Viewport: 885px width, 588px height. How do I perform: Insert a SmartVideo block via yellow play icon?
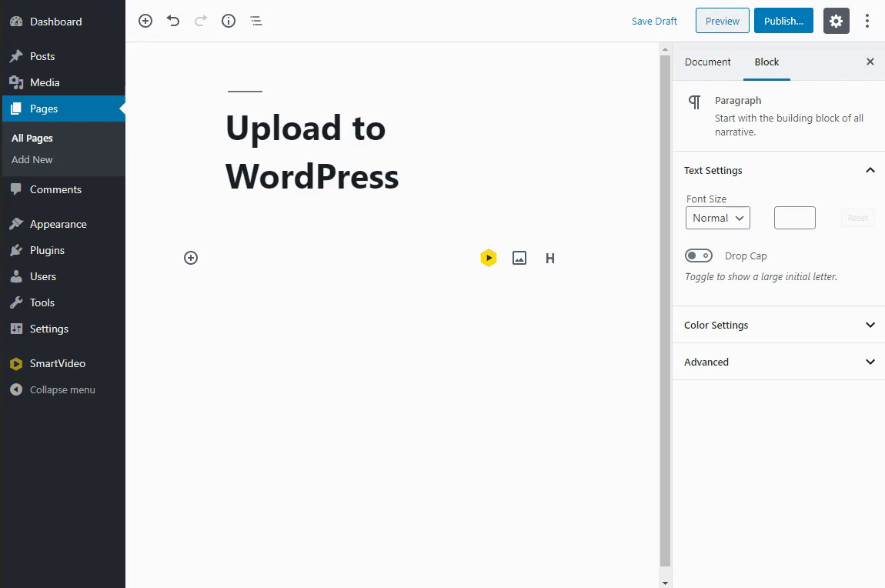pyautogui.click(x=488, y=258)
